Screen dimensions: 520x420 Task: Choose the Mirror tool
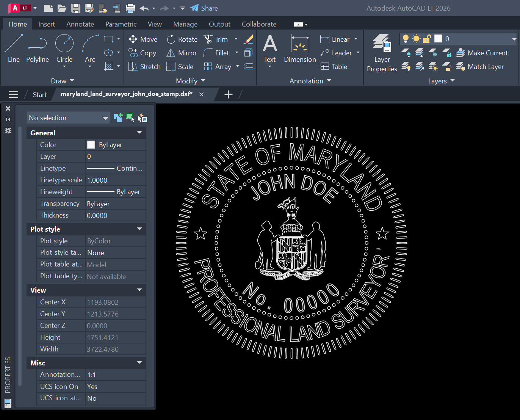point(182,53)
